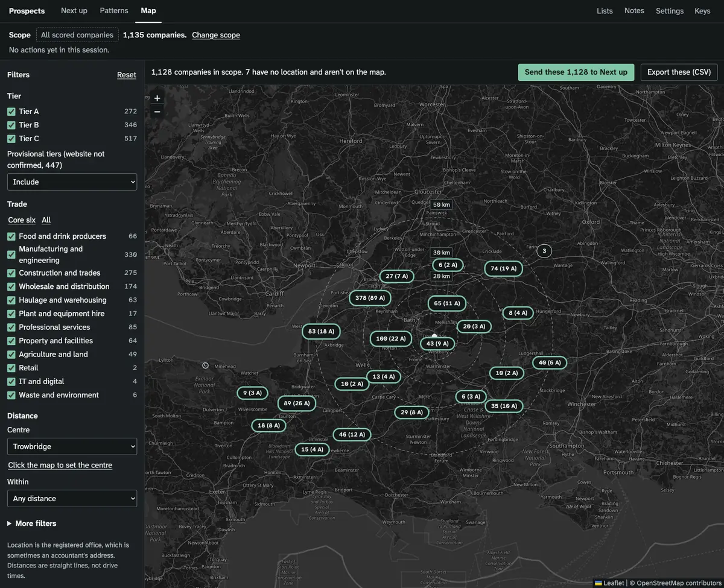Screen dimensions: 724x588
Task: Open the round cluster marker labelled 3
Action: point(544,251)
